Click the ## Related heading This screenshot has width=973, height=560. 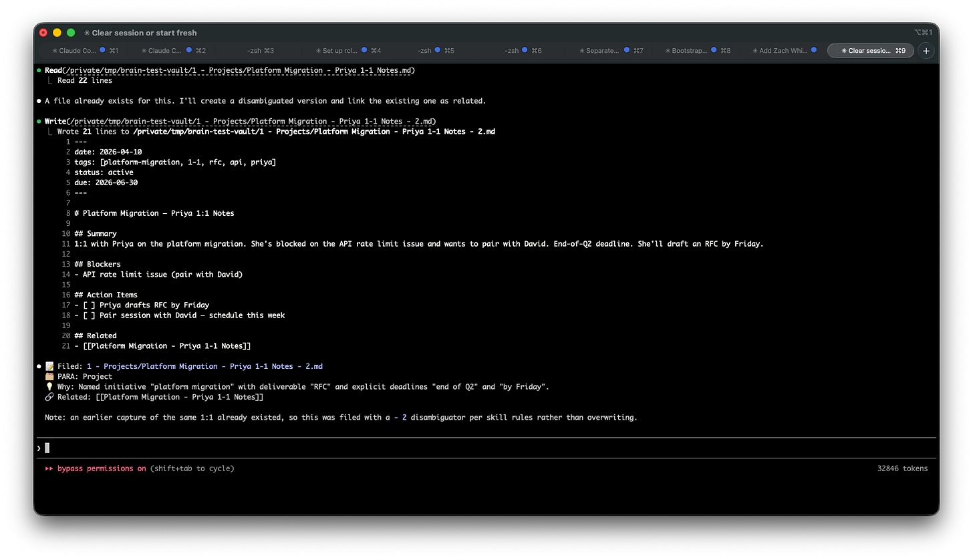pos(96,335)
